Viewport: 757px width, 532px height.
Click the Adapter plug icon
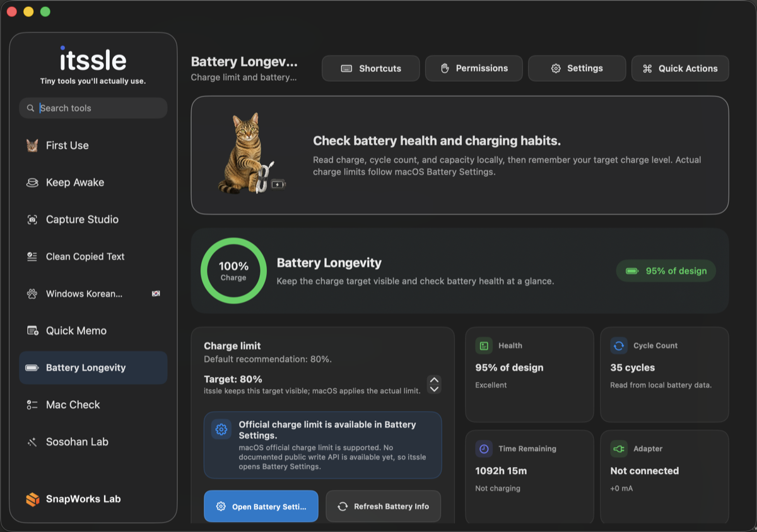click(619, 449)
